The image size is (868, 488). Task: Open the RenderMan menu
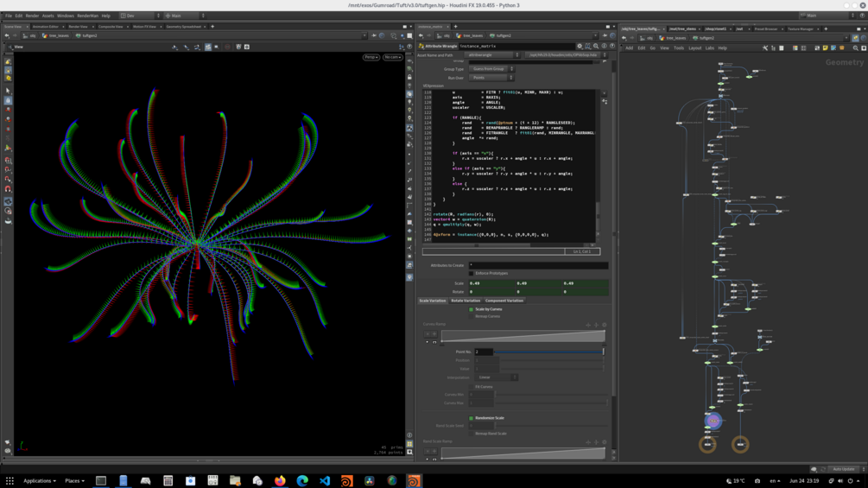[x=87, y=16]
